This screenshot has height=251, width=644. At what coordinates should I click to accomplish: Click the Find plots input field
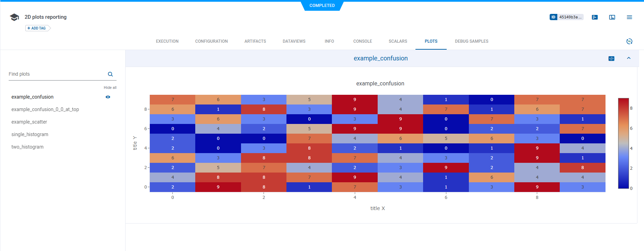(55, 74)
